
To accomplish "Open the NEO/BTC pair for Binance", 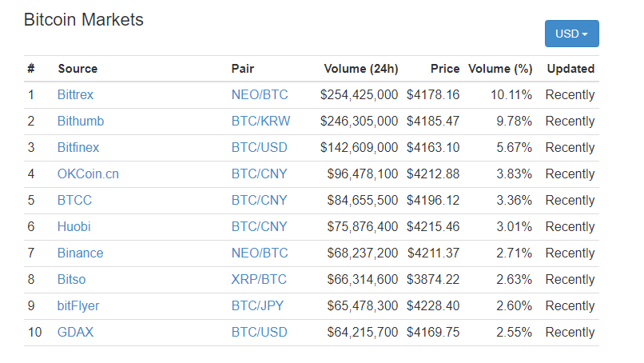I will coord(260,253).
